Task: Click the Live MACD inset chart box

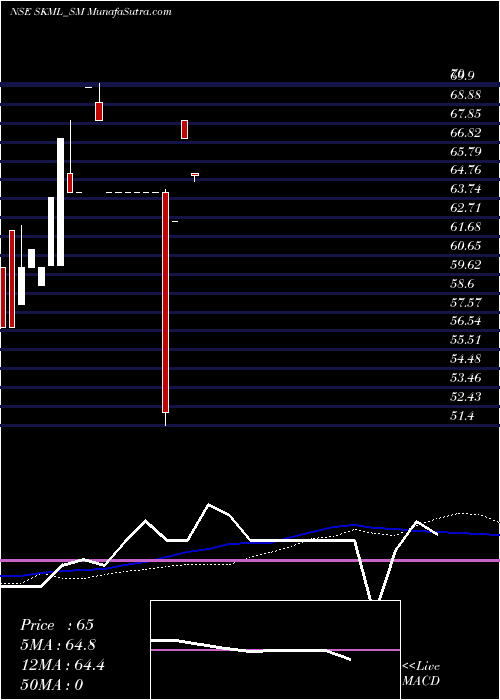Action: tap(275, 650)
